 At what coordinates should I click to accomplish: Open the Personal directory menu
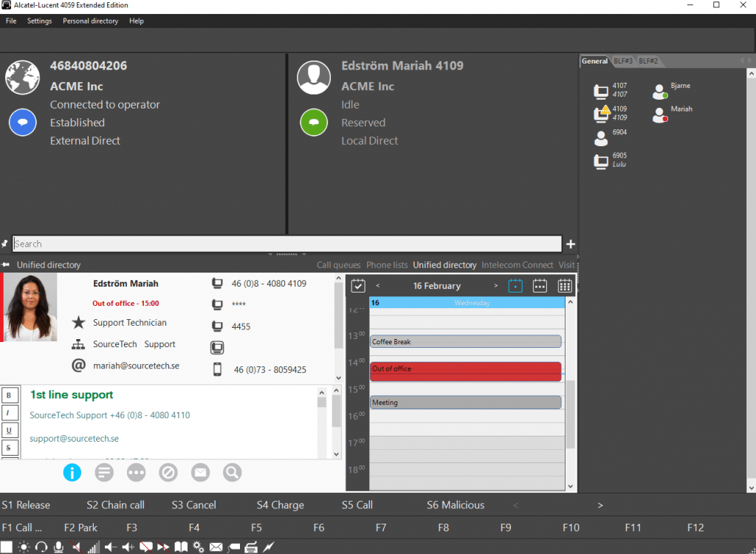coord(91,21)
